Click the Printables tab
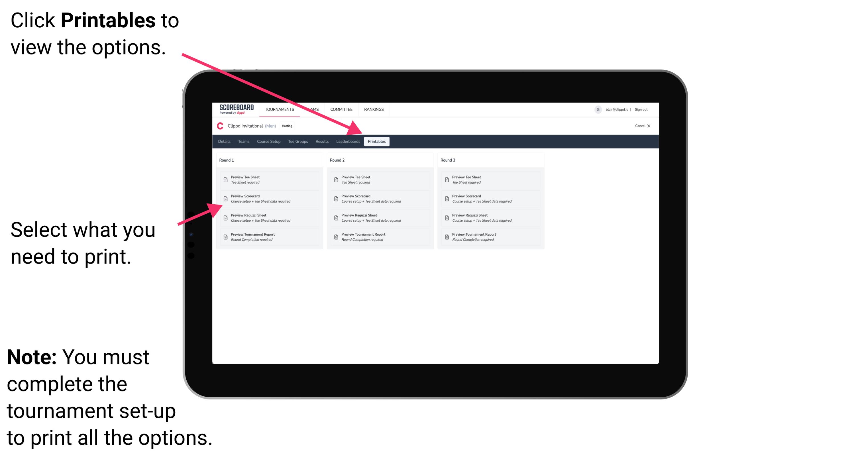868x467 pixels. pyautogui.click(x=376, y=142)
